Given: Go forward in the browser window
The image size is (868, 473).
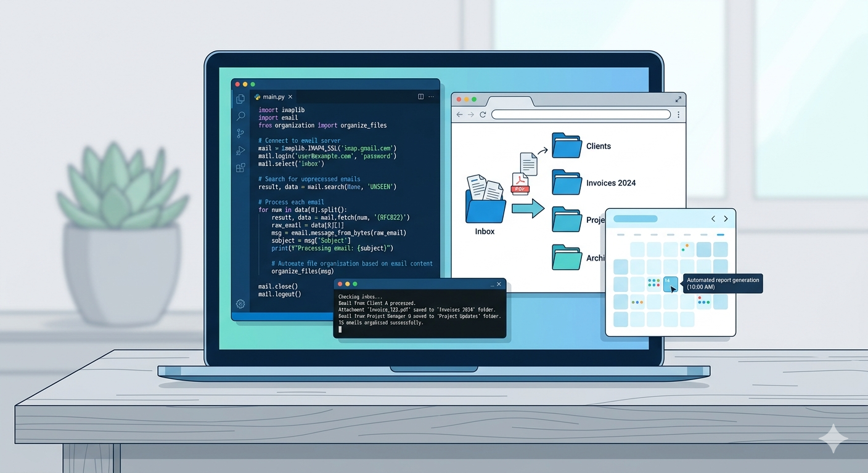Looking at the screenshot, I should 471,115.
